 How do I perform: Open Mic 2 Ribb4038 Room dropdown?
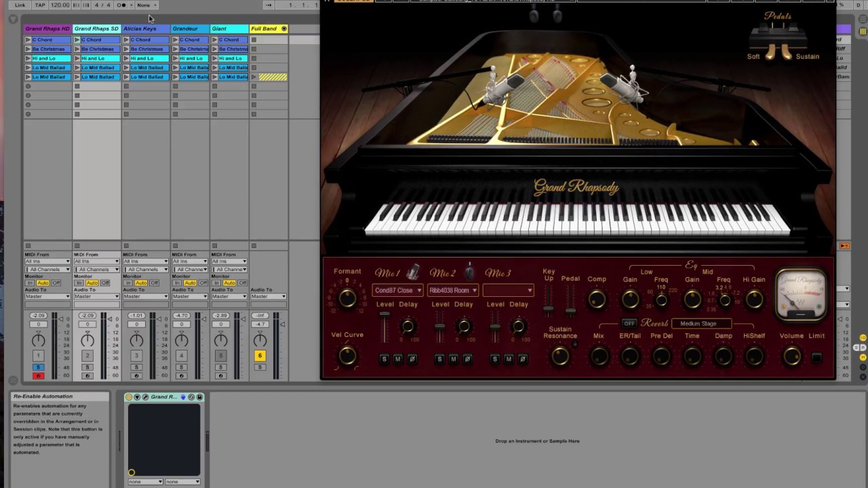pos(453,290)
